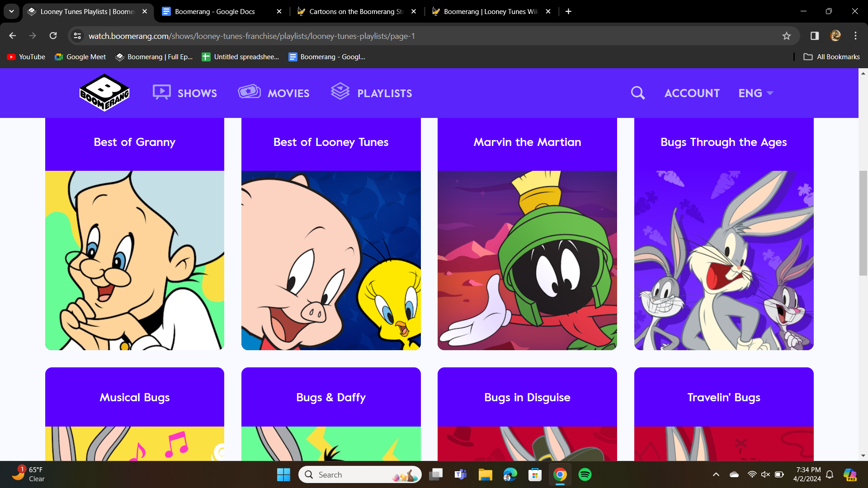View site information icon in address bar
The height and width of the screenshot is (488, 868).
77,36
